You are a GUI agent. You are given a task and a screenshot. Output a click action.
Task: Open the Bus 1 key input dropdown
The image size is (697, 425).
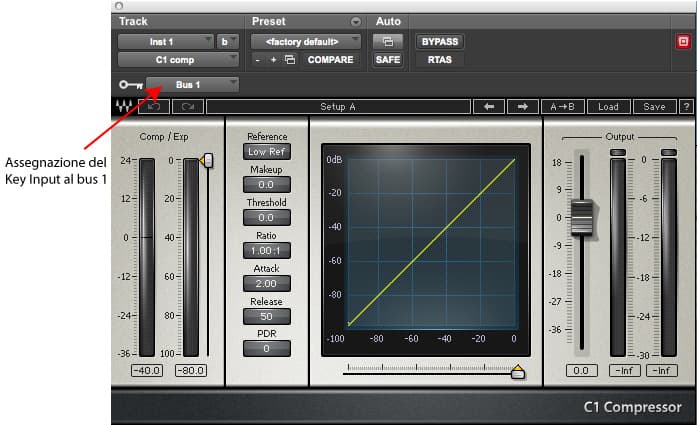click(192, 84)
